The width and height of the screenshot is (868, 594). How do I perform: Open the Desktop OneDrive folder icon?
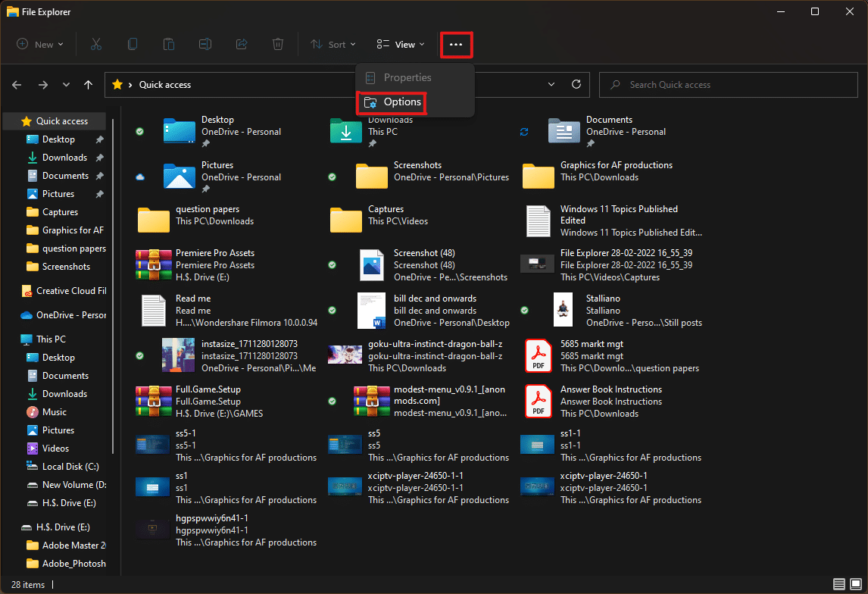[179, 131]
